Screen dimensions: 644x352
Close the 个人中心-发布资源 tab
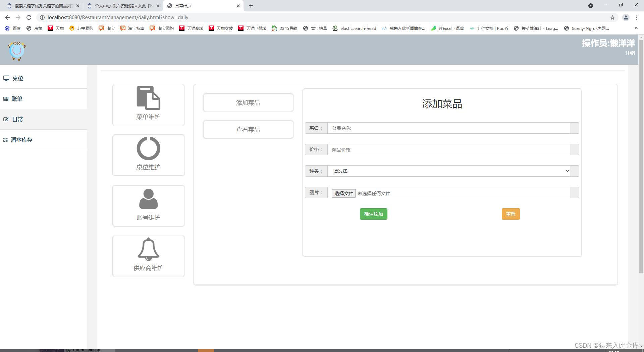click(158, 6)
